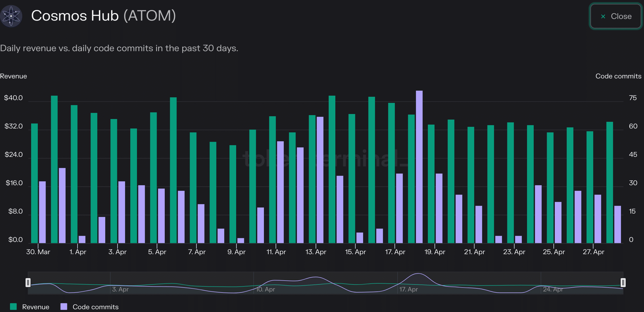The image size is (644, 312).
Task: Click the purple commits bar at 13. Apr
Action: 320,180
